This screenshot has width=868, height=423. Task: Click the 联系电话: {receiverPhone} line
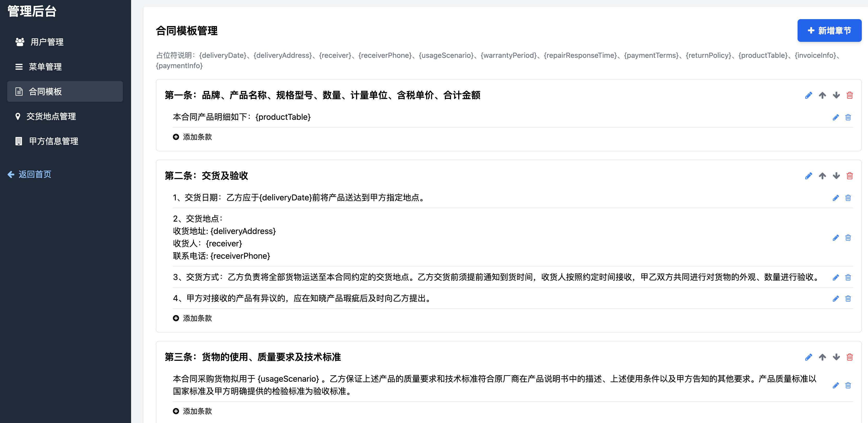(x=221, y=256)
